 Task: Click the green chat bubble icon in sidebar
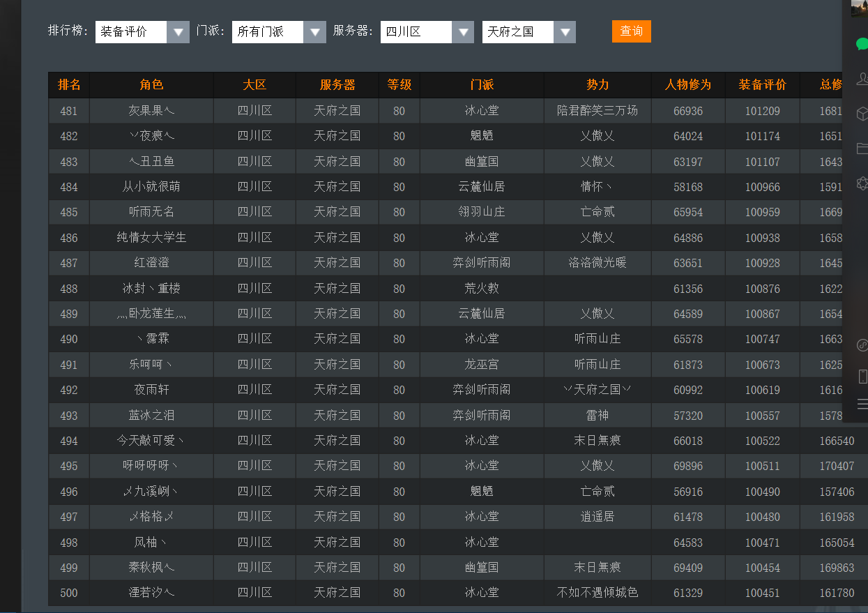862,43
